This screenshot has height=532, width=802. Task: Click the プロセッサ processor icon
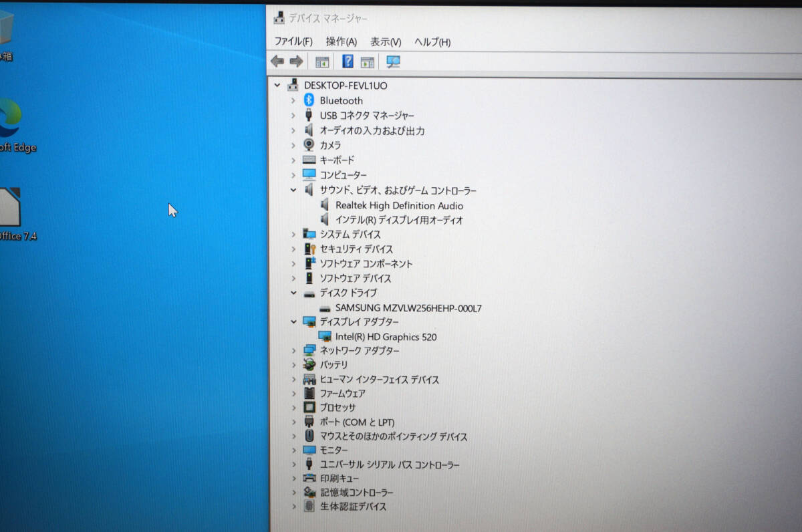[x=309, y=407]
